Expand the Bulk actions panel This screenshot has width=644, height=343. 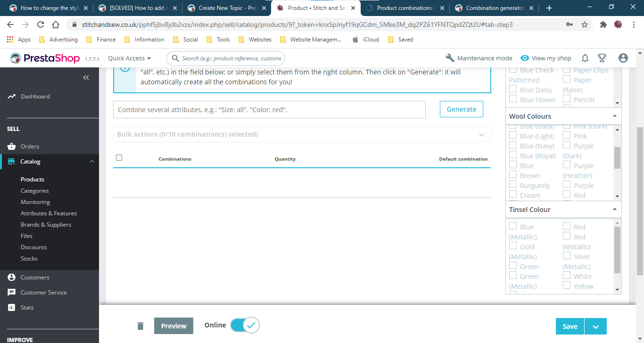tap(302, 134)
